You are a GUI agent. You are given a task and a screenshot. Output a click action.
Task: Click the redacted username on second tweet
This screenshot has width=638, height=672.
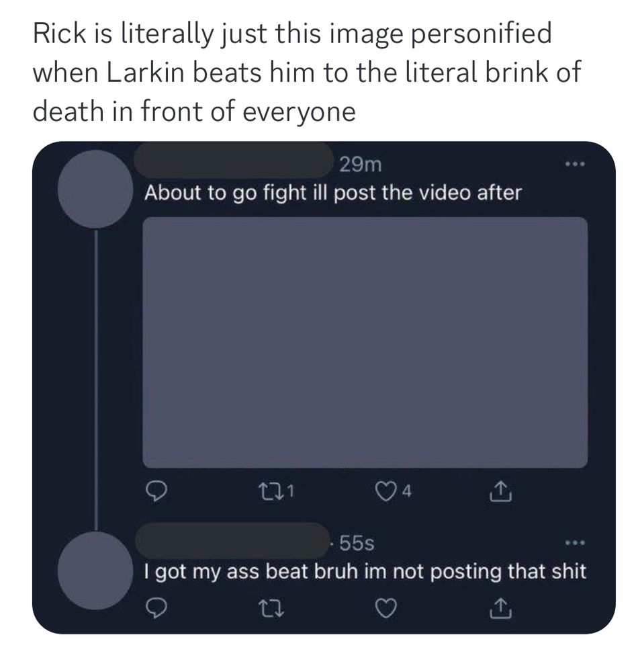pos(232,540)
